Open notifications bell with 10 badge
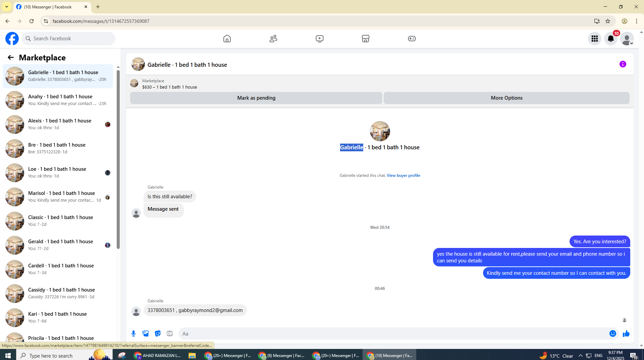 pyautogui.click(x=611, y=39)
